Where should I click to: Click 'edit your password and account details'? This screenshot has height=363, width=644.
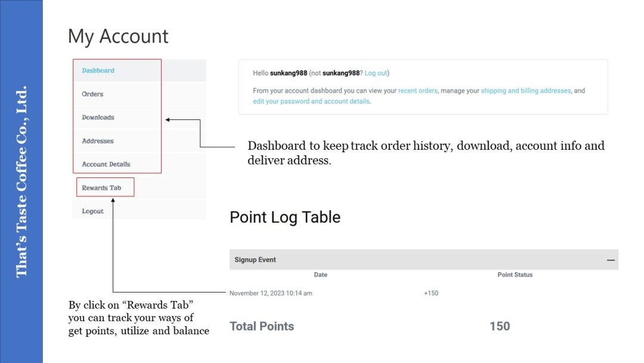[x=311, y=101]
